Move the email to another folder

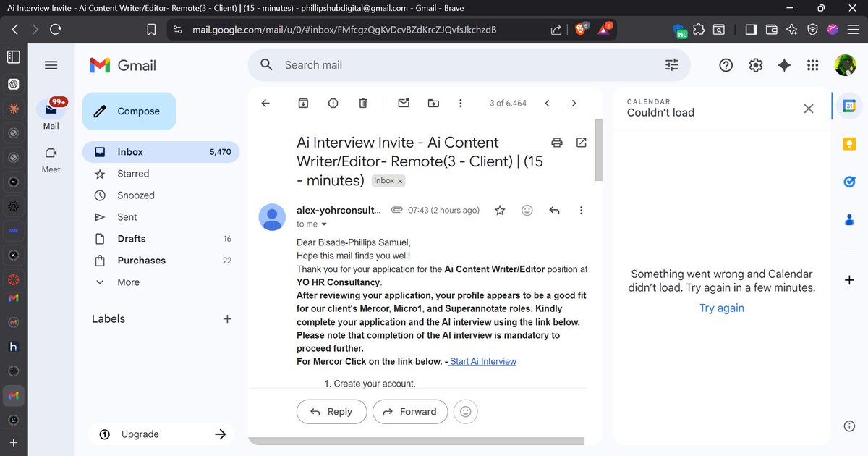(x=433, y=103)
